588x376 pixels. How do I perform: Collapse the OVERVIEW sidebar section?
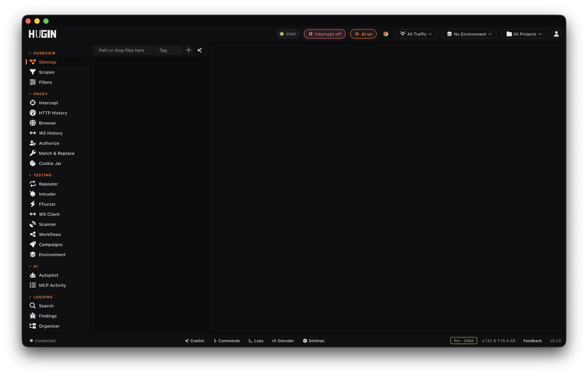(42, 53)
